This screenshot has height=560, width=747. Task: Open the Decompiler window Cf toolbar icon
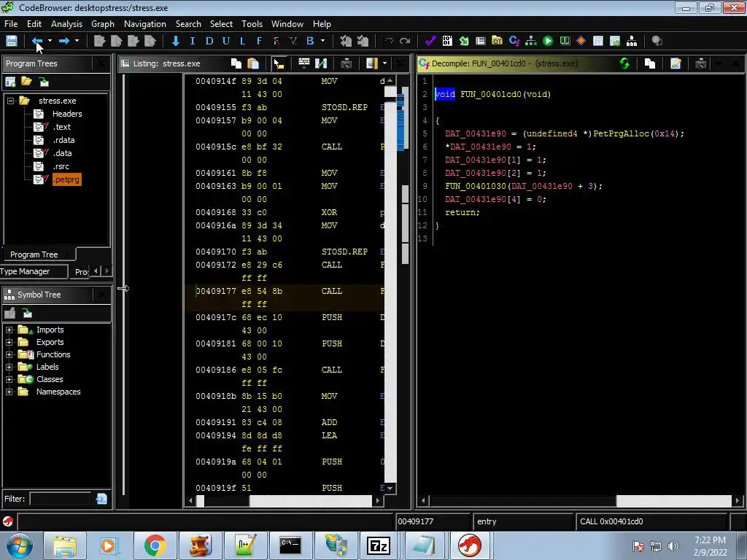[x=514, y=41]
